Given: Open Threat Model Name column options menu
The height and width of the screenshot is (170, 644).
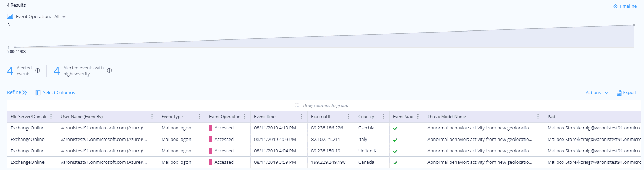Looking at the screenshot, I should (x=538, y=117).
